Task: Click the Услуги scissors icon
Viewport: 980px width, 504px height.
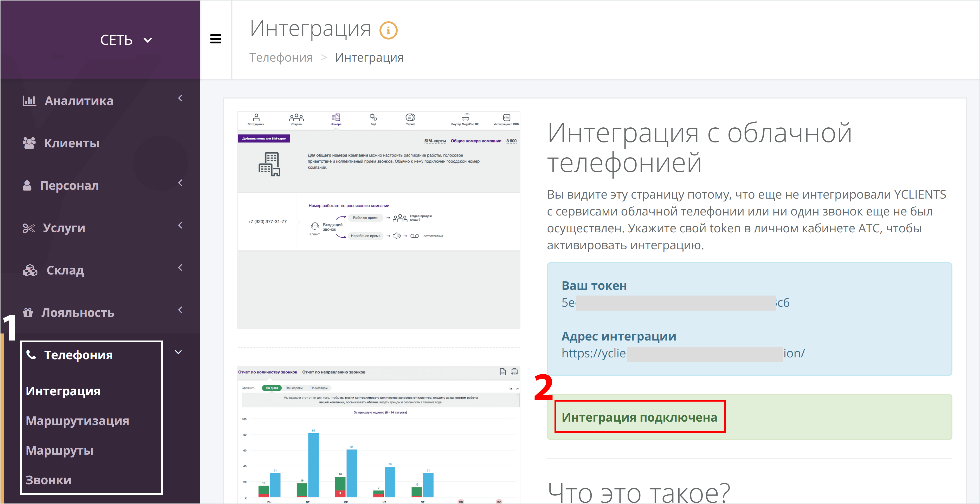Action: tap(29, 228)
